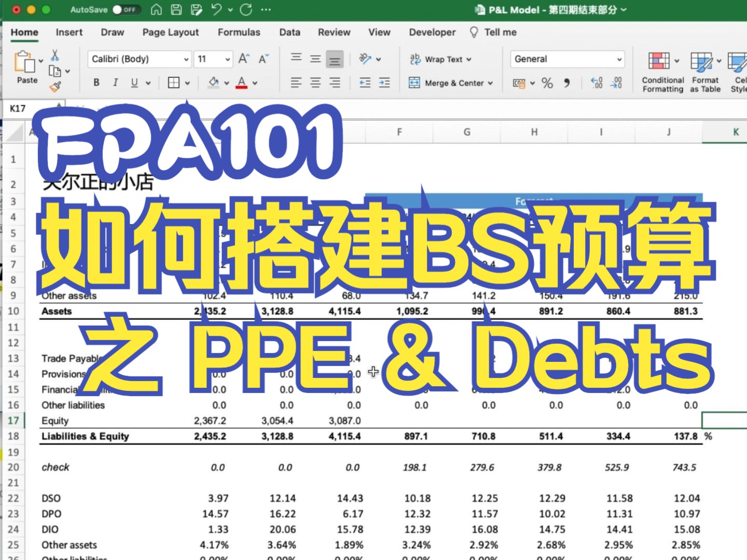The width and height of the screenshot is (747, 560).
Task: Click the Cut scissors icon
Action: (x=55, y=55)
